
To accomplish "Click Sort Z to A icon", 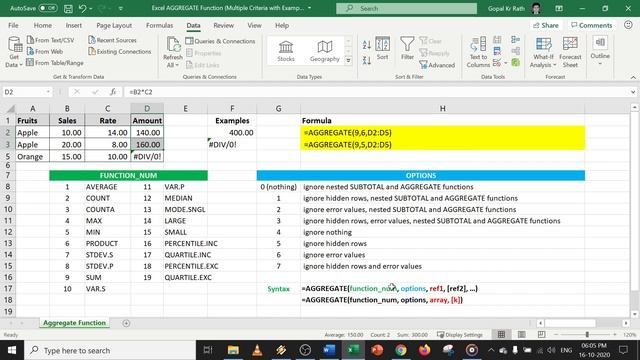I will click(367, 60).
